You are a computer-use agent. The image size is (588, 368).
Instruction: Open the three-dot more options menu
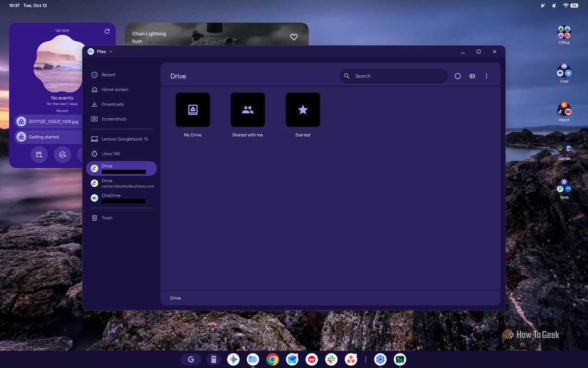(487, 76)
